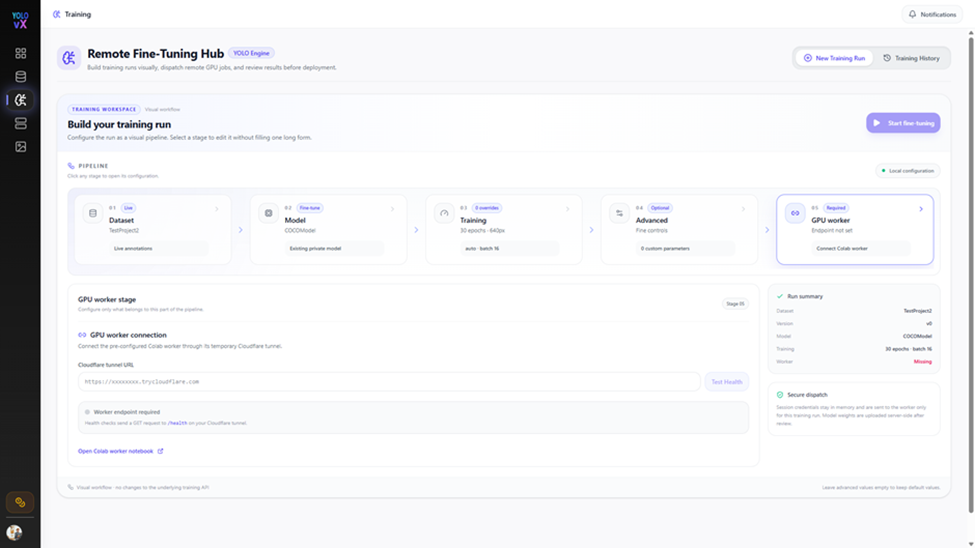Click the bell icon in Notifications

(912, 14)
